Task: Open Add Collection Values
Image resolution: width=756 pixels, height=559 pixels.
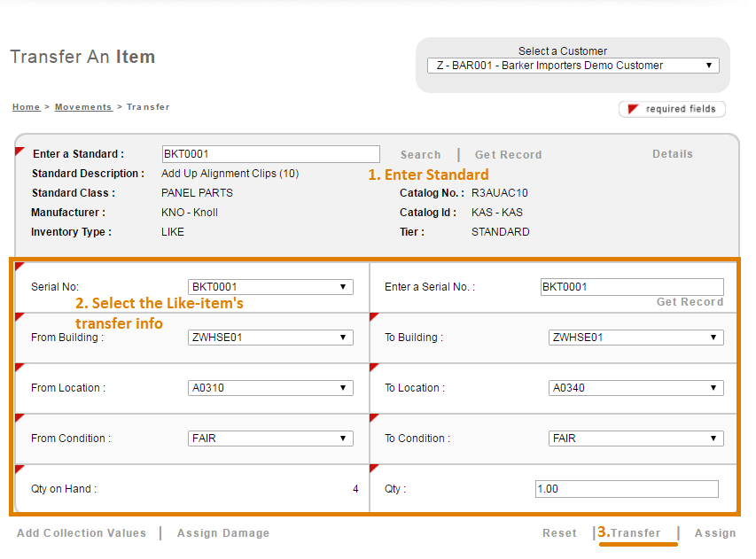Action: click(x=82, y=533)
